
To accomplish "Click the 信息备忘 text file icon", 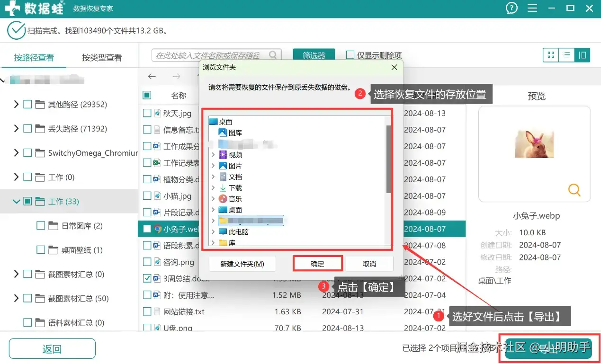I will point(158,130).
